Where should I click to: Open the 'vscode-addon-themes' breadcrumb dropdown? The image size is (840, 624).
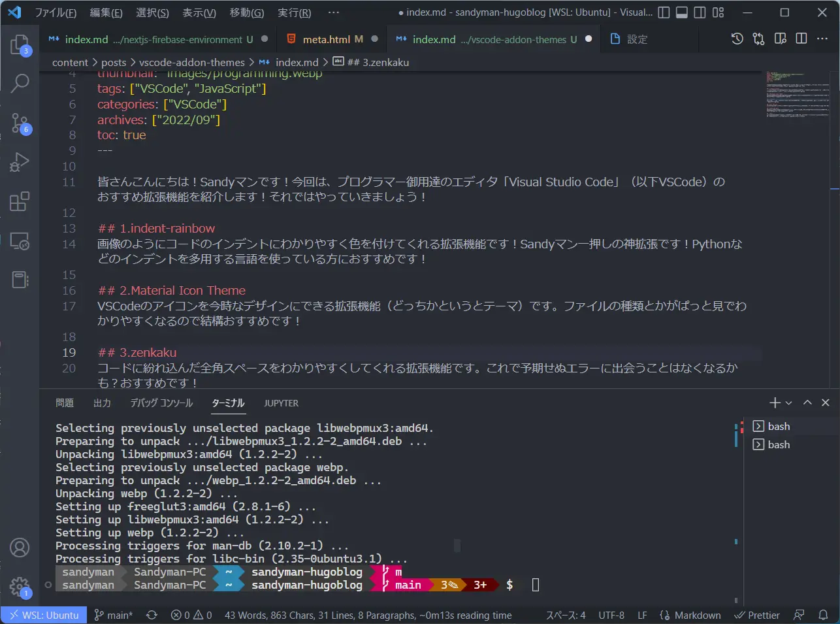[192, 62]
